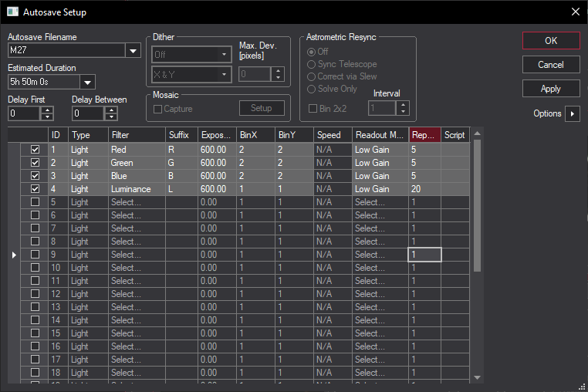Close the Autosave Setup dialog
Image resolution: width=588 pixels, height=392 pixels.
[x=574, y=12]
